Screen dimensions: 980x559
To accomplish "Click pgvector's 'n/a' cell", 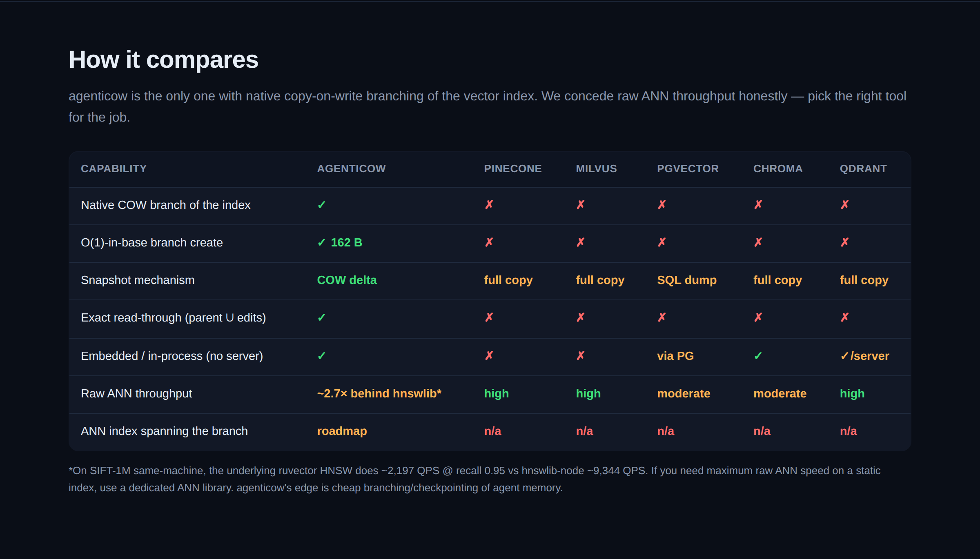I will (x=666, y=431).
